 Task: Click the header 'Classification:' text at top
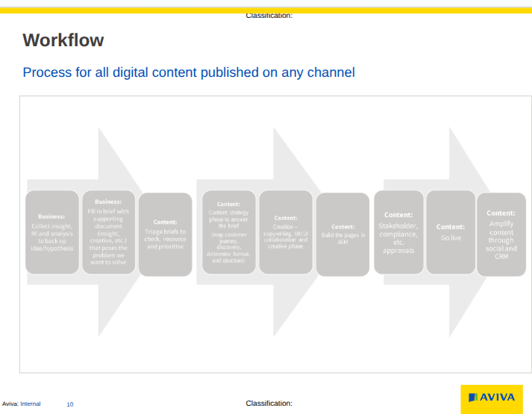[x=269, y=16]
